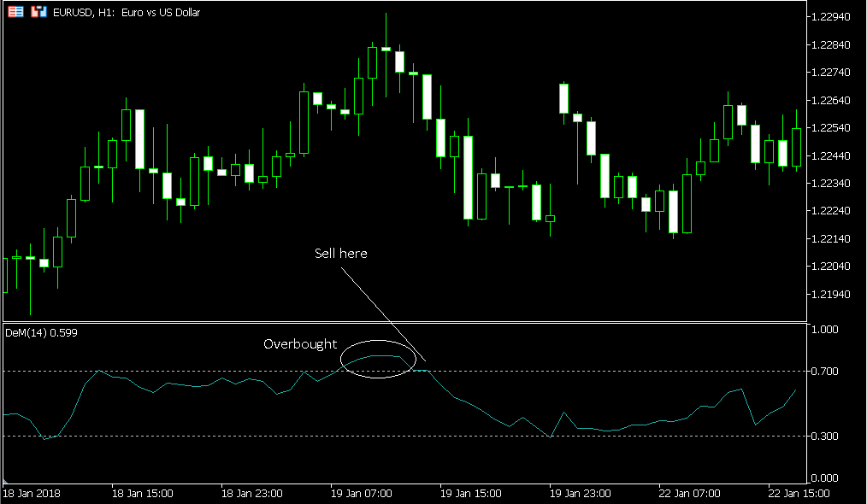
Task: Click the '19 Jan 15:00' time axis label
Action: click(471, 494)
